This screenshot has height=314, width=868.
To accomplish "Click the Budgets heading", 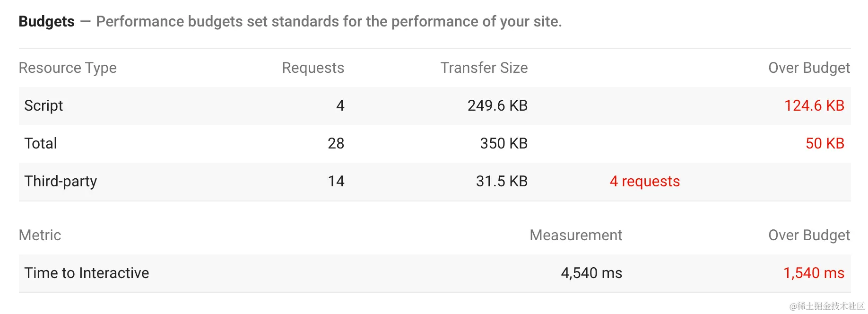I will 46,22.
